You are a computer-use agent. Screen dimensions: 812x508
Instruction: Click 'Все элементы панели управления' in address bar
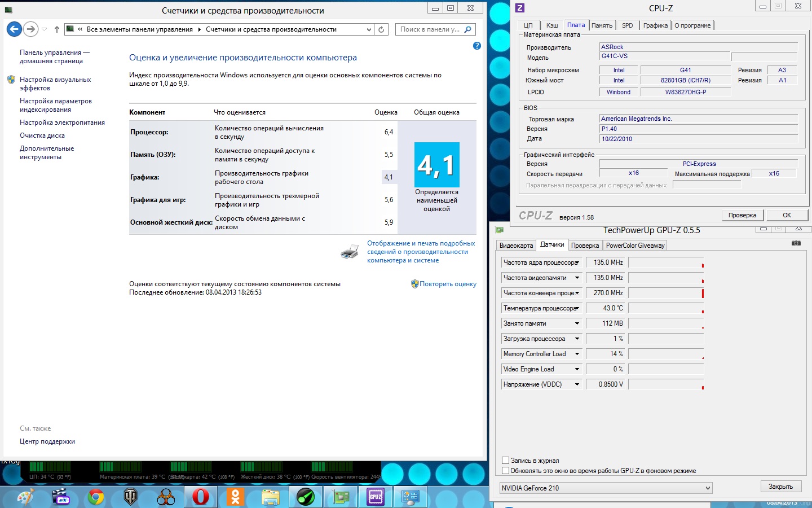tap(140, 29)
